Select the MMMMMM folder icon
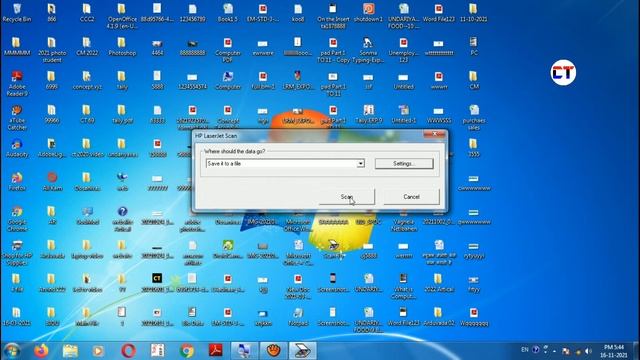 16,46
